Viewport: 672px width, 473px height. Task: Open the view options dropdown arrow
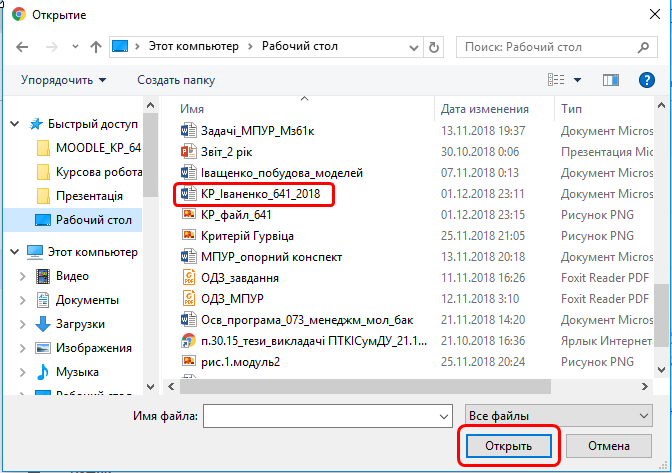click(x=579, y=80)
